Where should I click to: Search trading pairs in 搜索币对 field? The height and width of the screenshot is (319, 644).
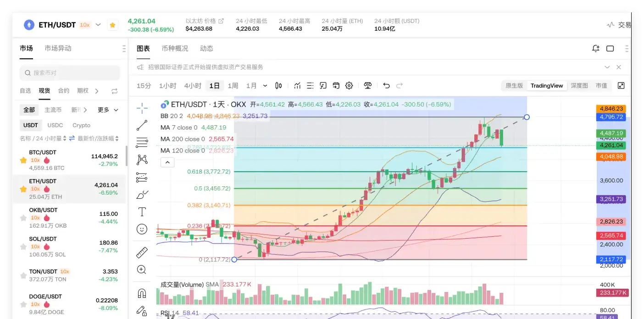[70, 73]
